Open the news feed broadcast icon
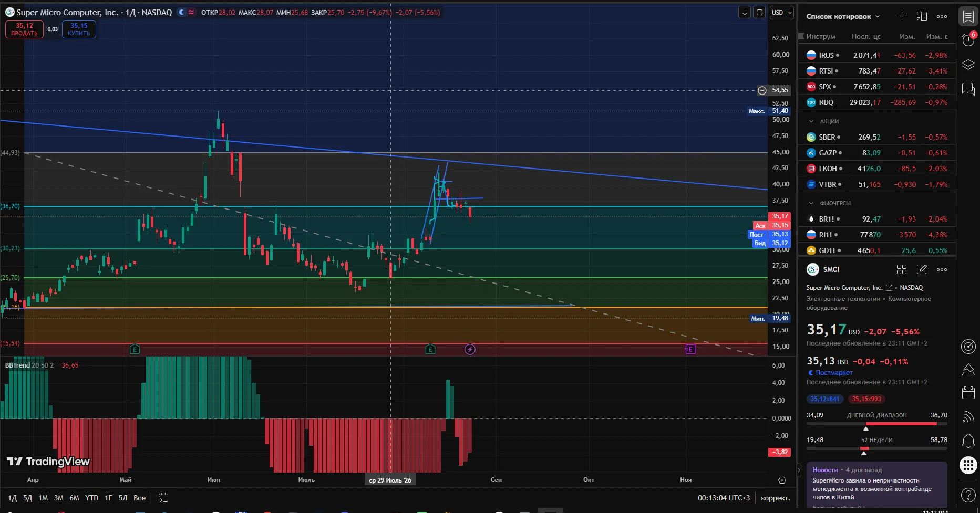 968,417
